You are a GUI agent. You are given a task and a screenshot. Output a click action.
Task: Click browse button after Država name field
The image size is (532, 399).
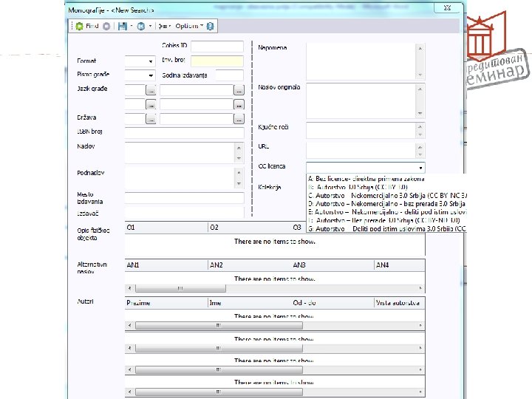tap(239, 119)
